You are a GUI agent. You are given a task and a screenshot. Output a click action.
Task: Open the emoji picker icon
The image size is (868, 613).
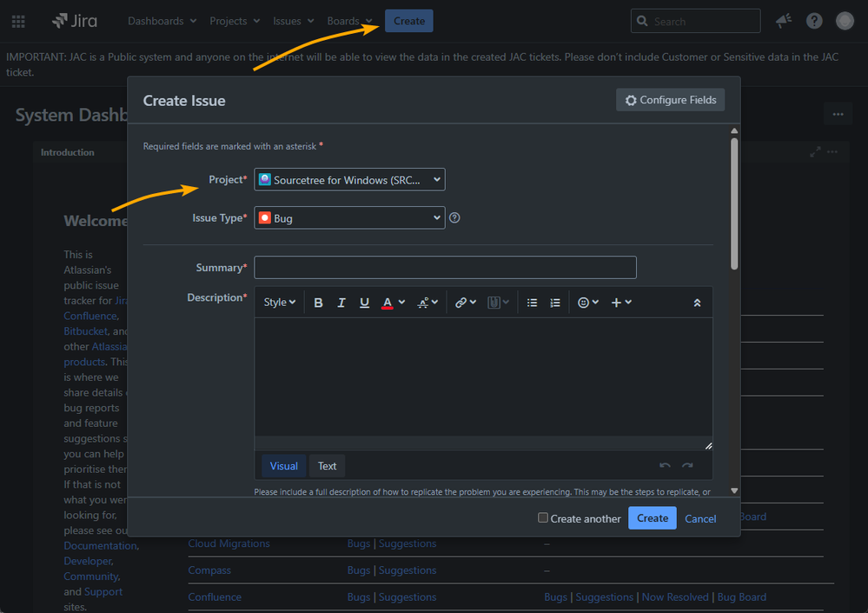[x=584, y=303]
